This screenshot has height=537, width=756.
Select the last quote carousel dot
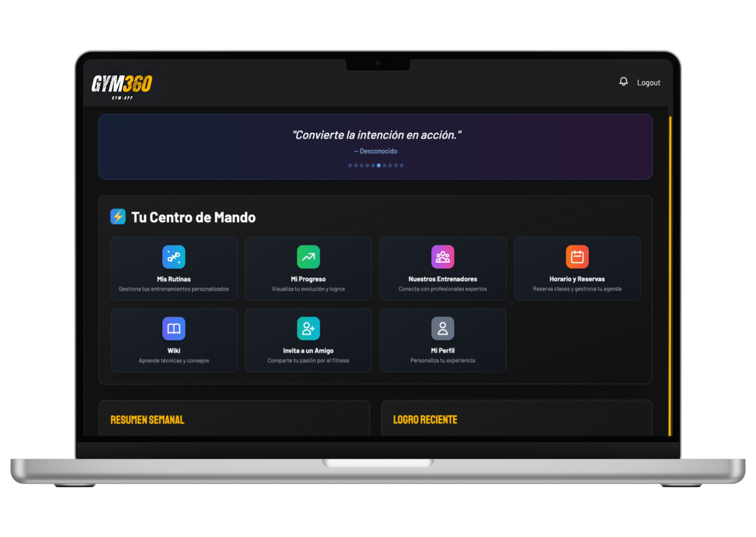pyautogui.click(x=401, y=165)
